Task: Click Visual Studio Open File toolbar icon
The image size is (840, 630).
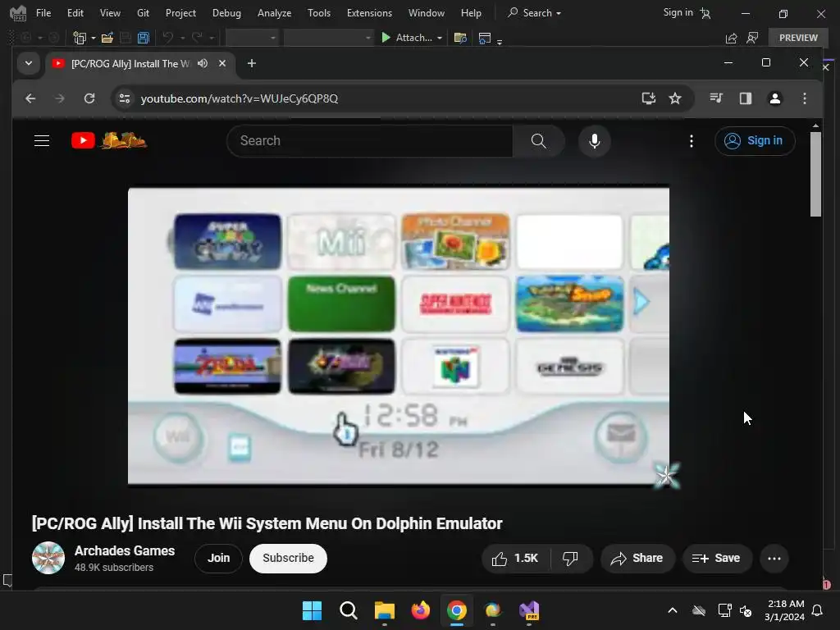Action: (107, 38)
